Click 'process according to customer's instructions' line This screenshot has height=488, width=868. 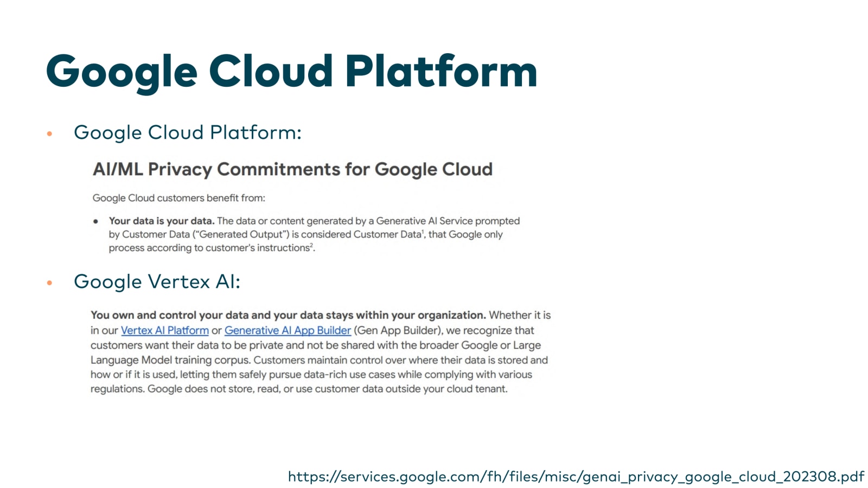pyautogui.click(x=212, y=248)
